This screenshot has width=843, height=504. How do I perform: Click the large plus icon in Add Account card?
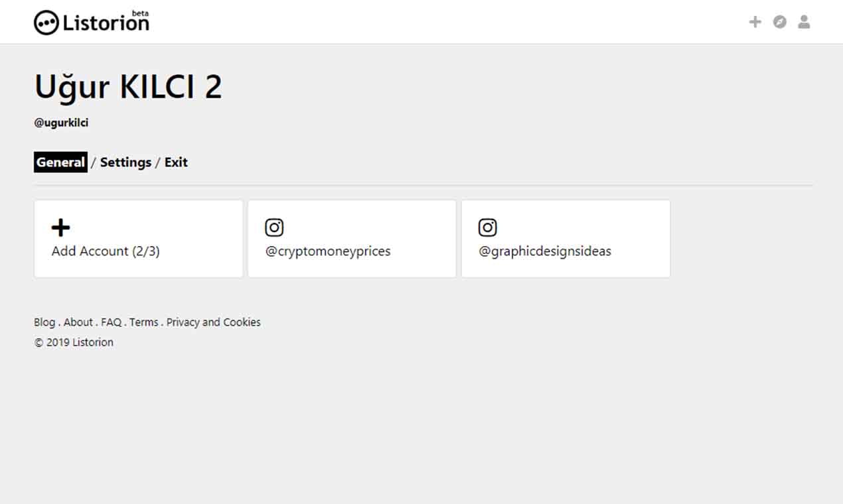click(x=60, y=227)
